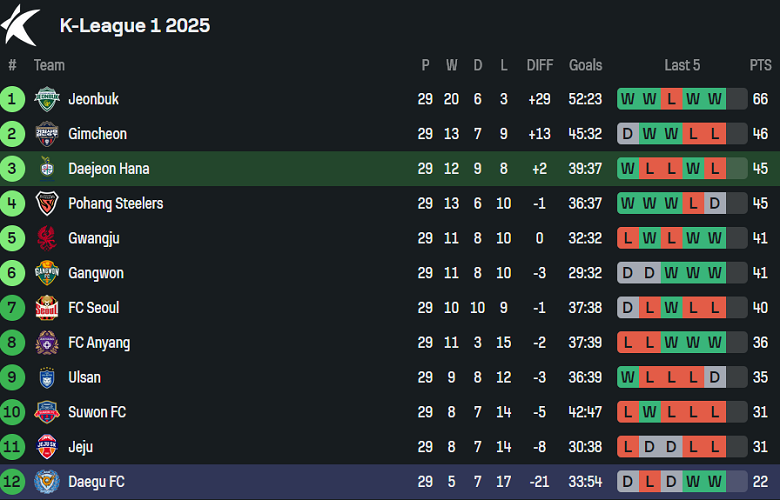Click the Ulsan team crest
The height and width of the screenshot is (500, 780).
coord(46,378)
